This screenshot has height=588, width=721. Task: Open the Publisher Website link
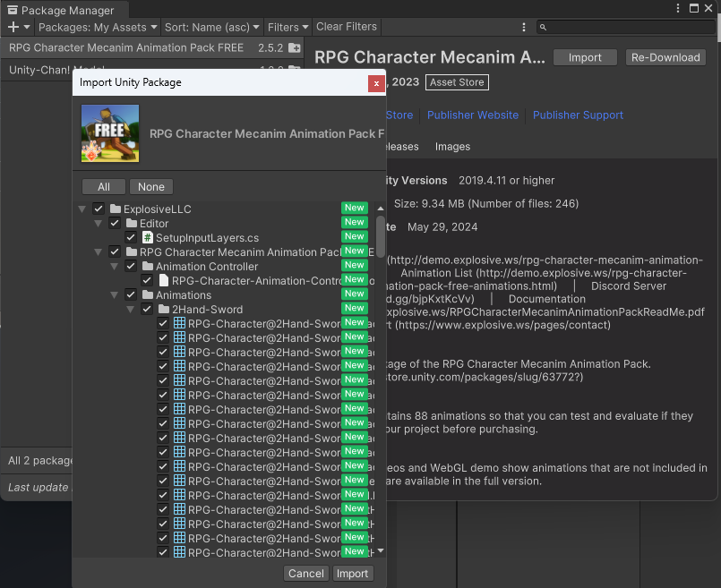(473, 115)
